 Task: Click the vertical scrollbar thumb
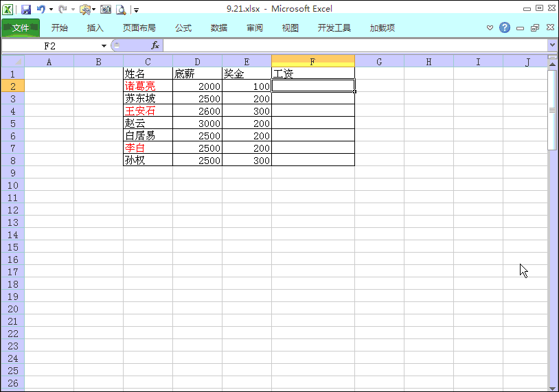point(552,110)
